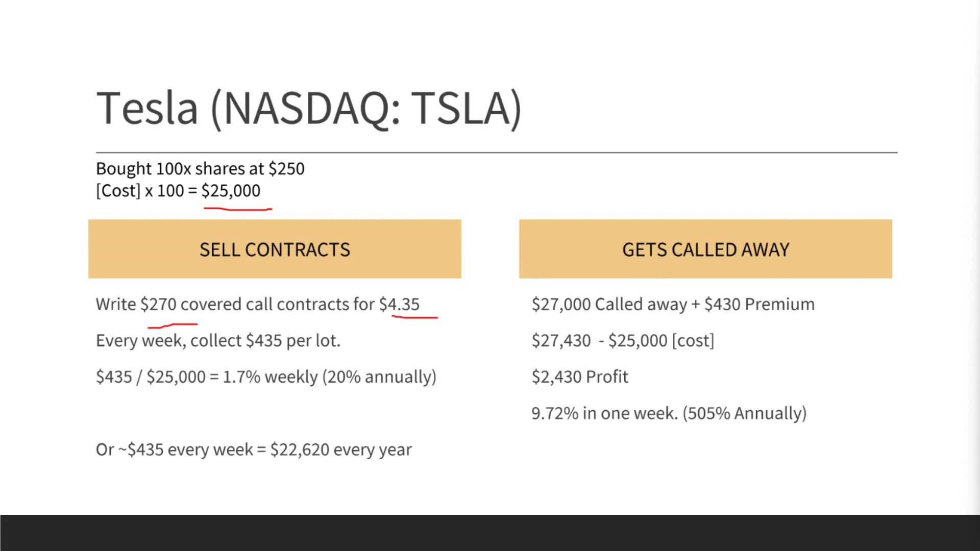
Task: Click the '$22,620 every year' line
Action: pyautogui.click(x=254, y=450)
